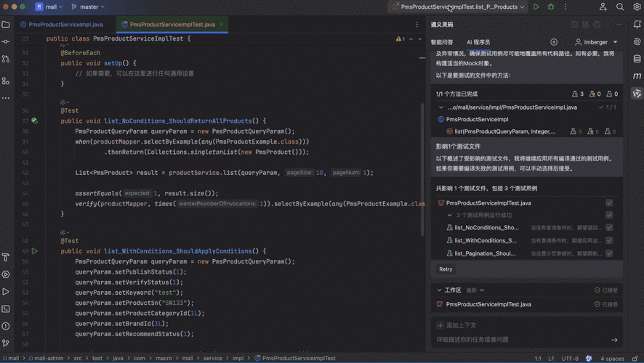Open the Terminal tool window

click(x=6, y=309)
